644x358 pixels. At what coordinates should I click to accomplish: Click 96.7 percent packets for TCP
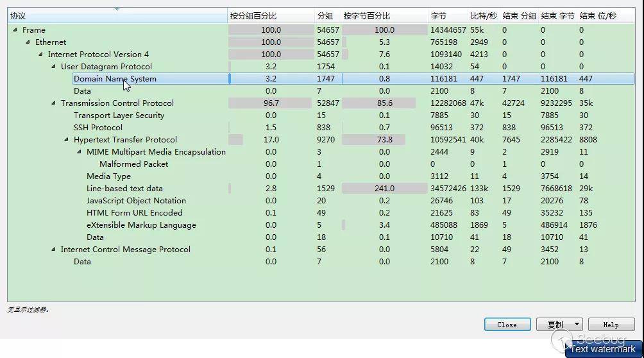[271, 103]
